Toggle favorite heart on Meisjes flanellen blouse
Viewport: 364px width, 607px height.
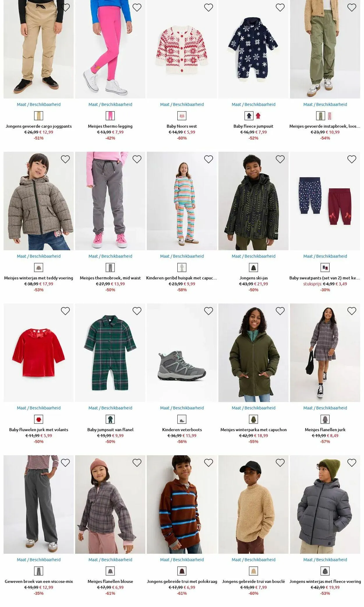(137, 463)
